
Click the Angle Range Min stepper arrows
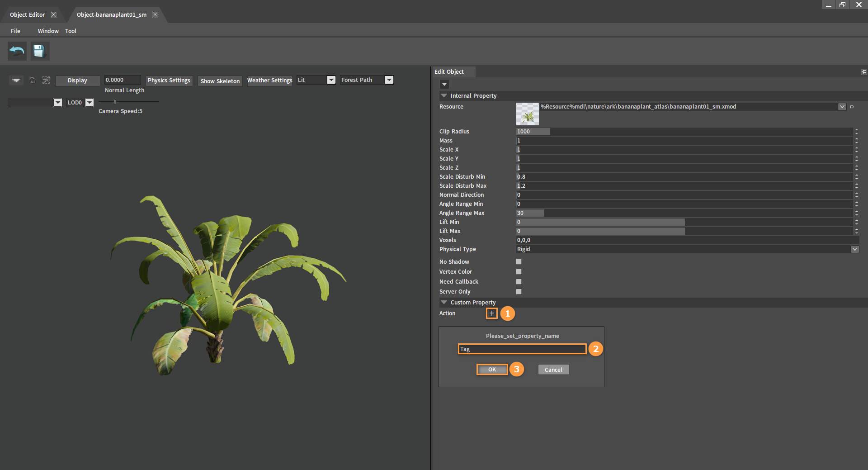856,204
